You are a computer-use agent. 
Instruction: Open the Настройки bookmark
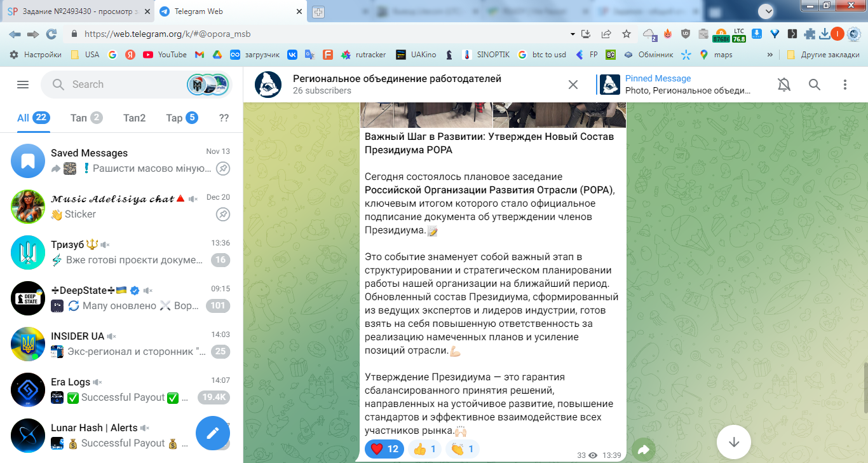(36, 55)
